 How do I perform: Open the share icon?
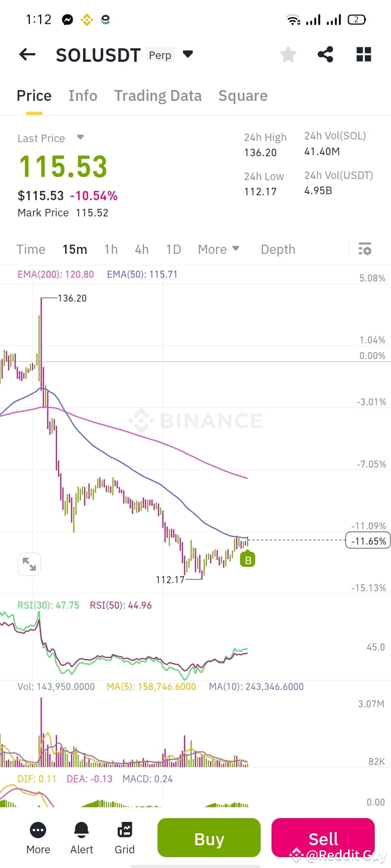point(325,54)
